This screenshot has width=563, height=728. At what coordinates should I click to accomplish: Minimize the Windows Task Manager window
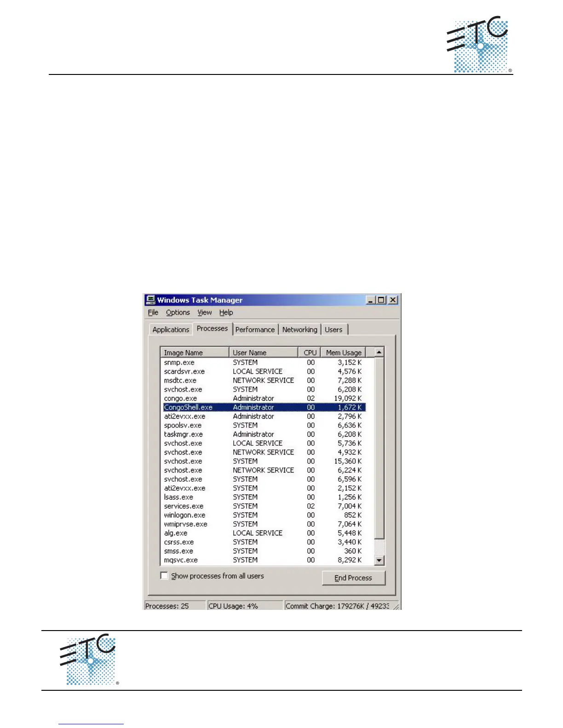pyautogui.click(x=371, y=300)
